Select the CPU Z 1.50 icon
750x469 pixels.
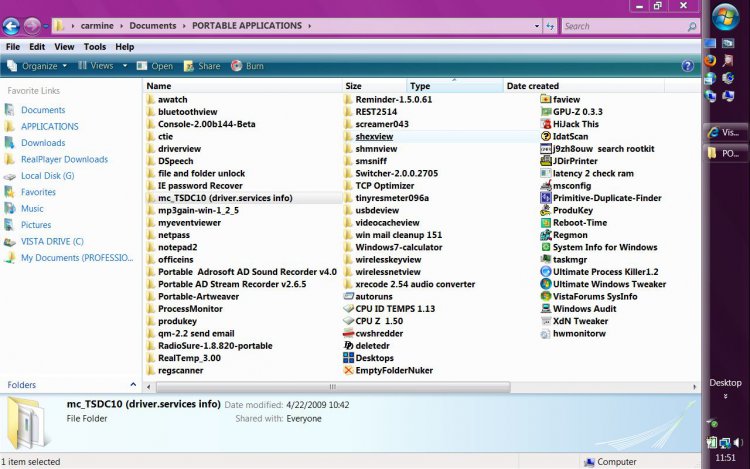[348, 321]
